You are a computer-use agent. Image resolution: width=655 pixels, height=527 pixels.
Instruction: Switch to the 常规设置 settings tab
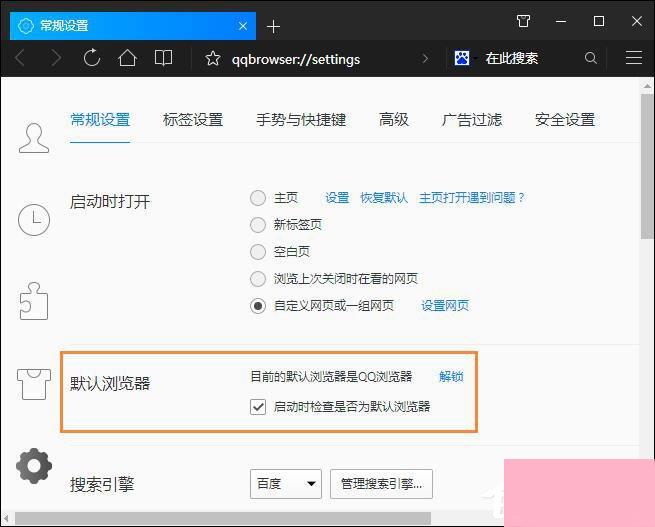pos(100,120)
